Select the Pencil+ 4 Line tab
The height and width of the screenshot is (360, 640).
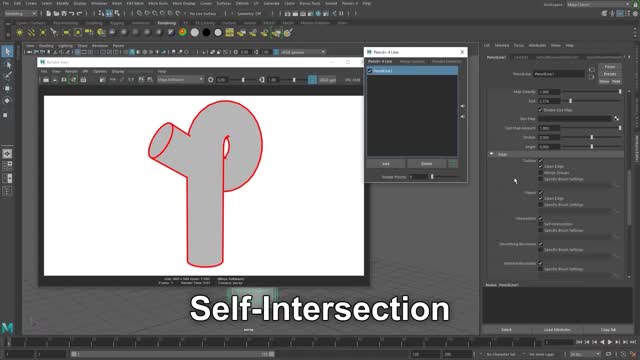(x=380, y=62)
